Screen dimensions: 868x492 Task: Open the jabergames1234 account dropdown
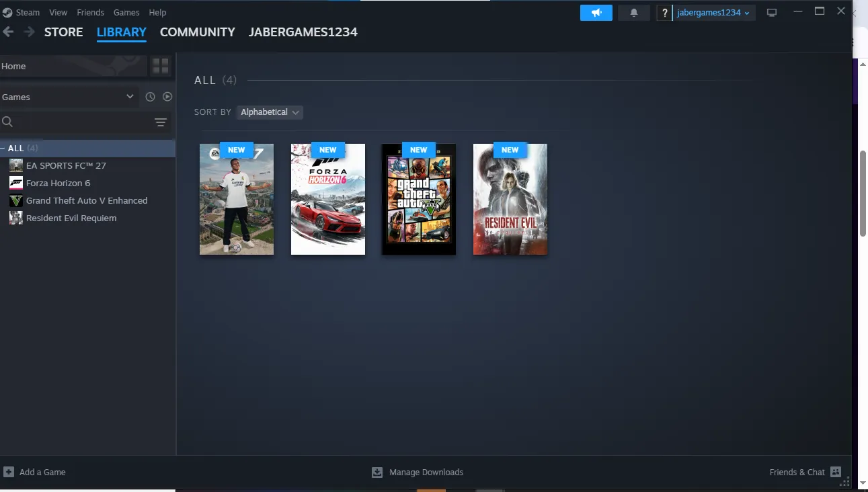pos(714,13)
